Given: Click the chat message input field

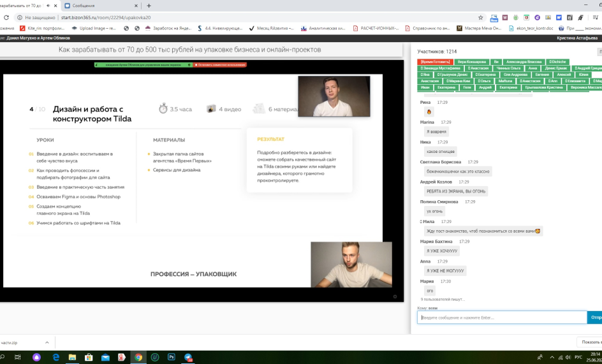Looking at the screenshot, I should [501, 317].
